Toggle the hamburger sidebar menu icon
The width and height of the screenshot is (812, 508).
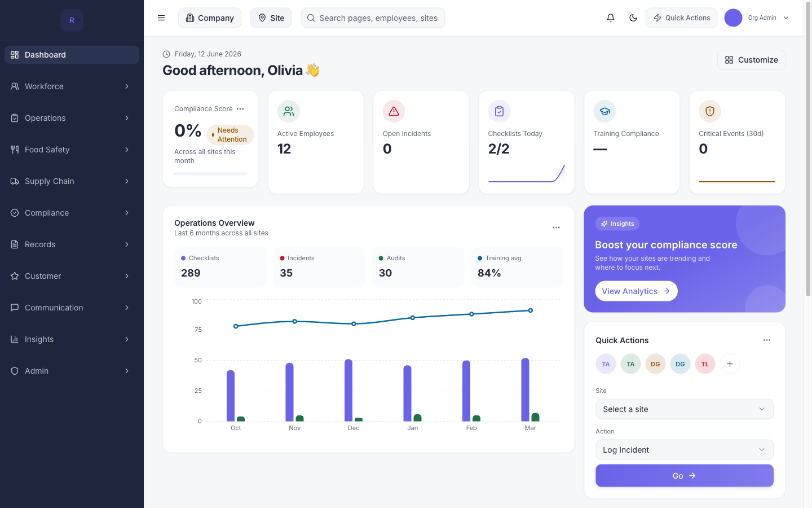coord(161,18)
